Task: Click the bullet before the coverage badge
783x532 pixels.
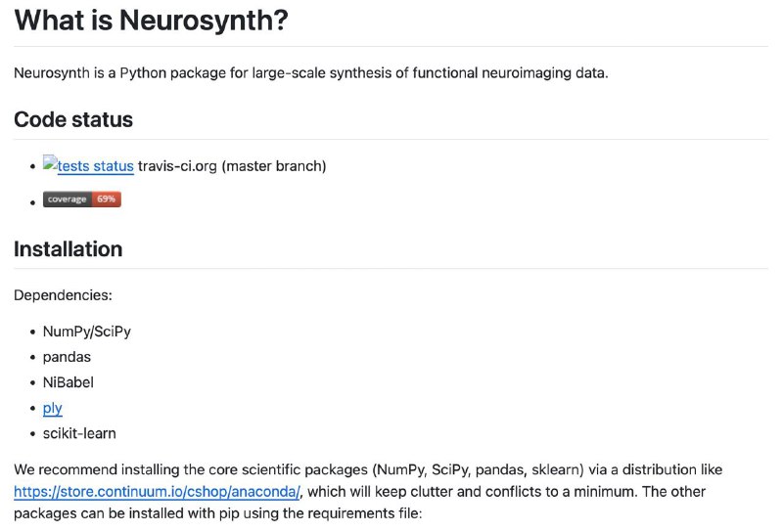Action: [33, 202]
